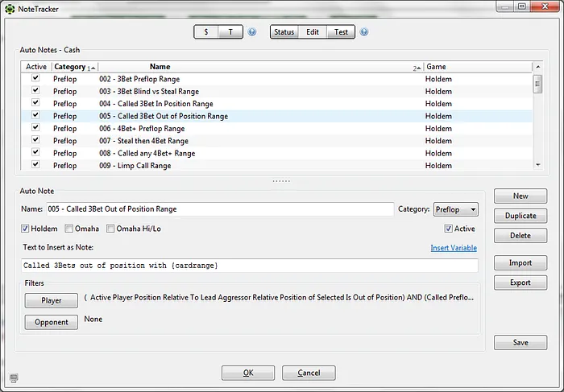Screen dimensions: 564x392
Task: Switch to the Edit tab
Action: [x=313, y=32]
